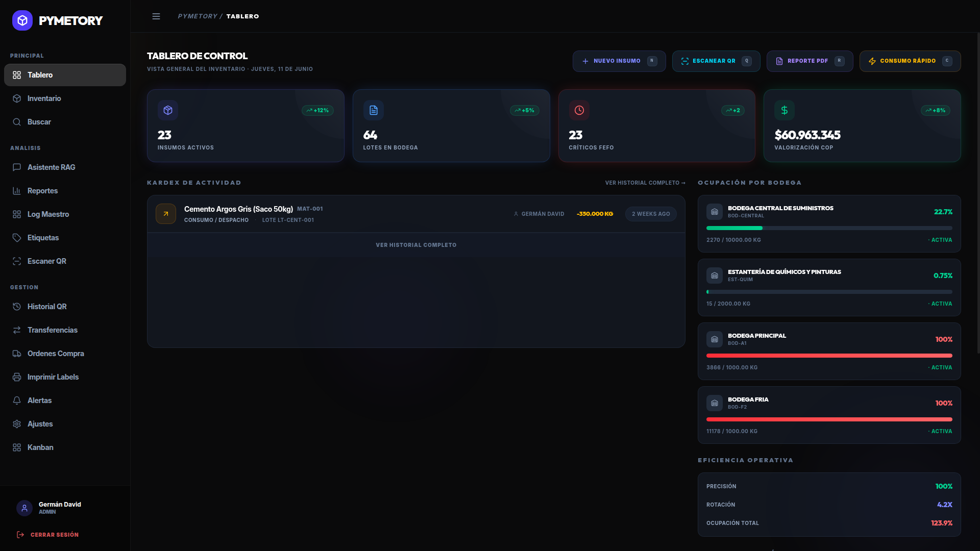Click the Cemento Argos outgoing arrow icon

coord(166,214)
